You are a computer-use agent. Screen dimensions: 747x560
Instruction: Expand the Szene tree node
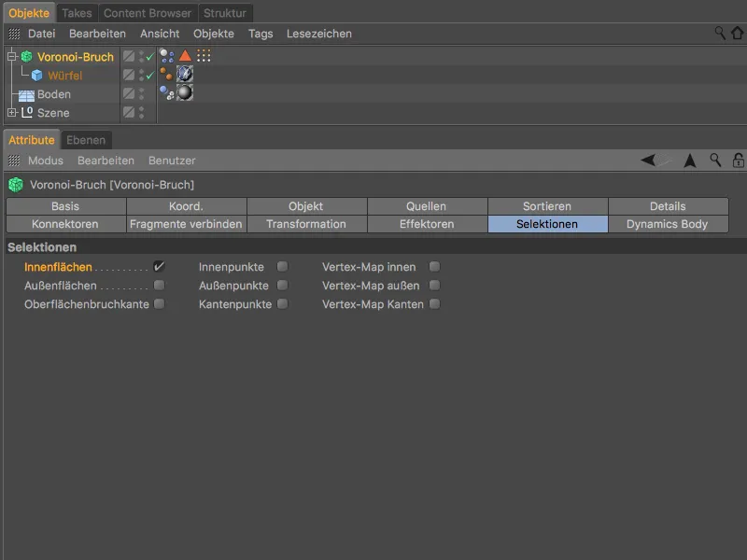(12, 112)
